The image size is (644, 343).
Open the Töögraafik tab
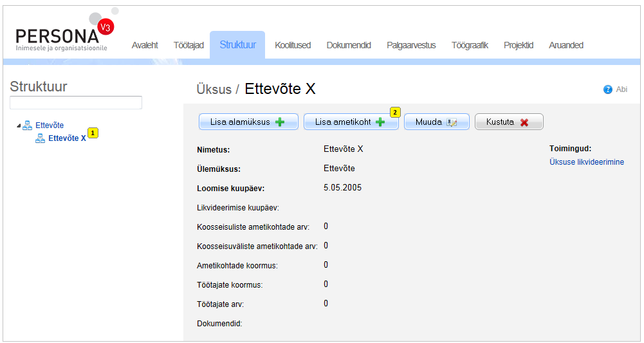click(x=470, y=45)
